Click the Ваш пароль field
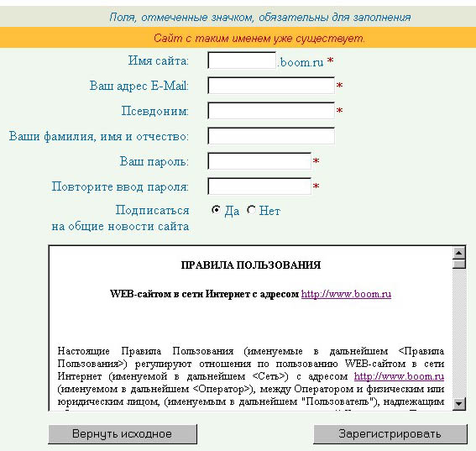This screenshot has width=476, height=451. tap(259, 161)
